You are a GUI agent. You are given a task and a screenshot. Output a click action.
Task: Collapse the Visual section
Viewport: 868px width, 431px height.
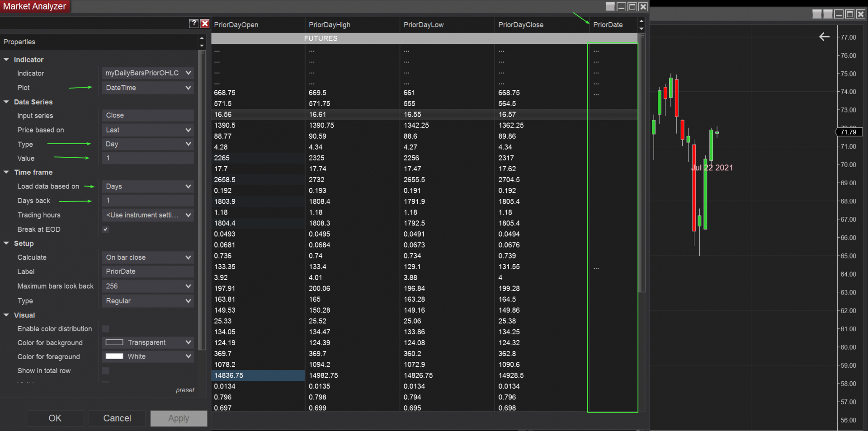(x=6, y=315)
